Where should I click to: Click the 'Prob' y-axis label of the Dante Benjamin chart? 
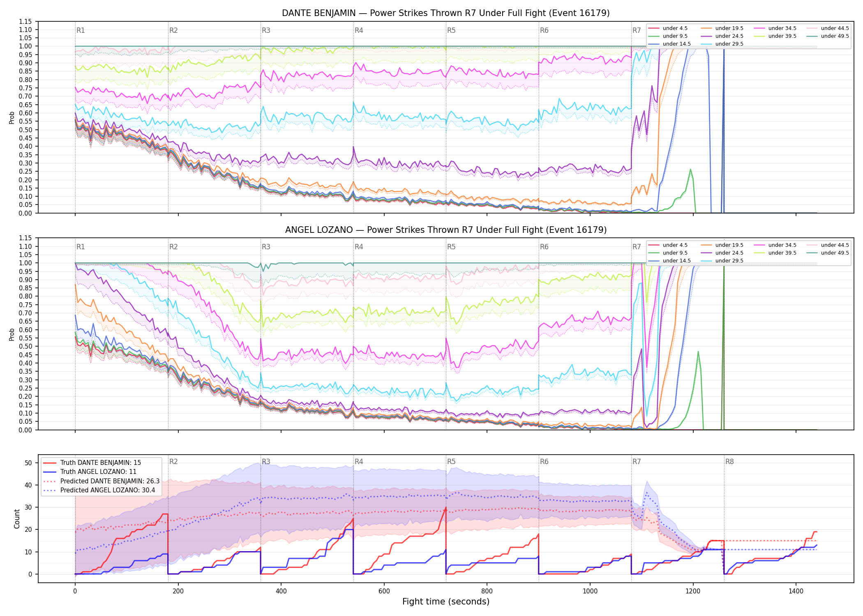[12, 117]
